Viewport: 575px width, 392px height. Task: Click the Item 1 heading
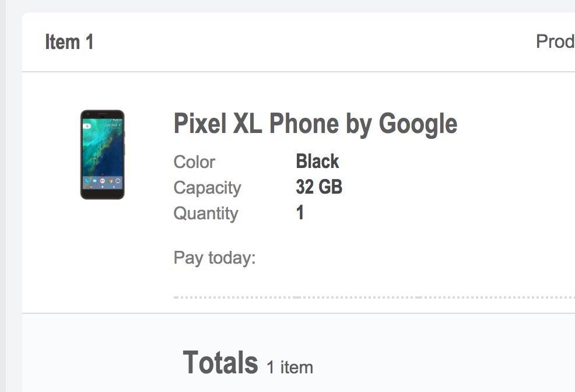[x=69, y=42]
